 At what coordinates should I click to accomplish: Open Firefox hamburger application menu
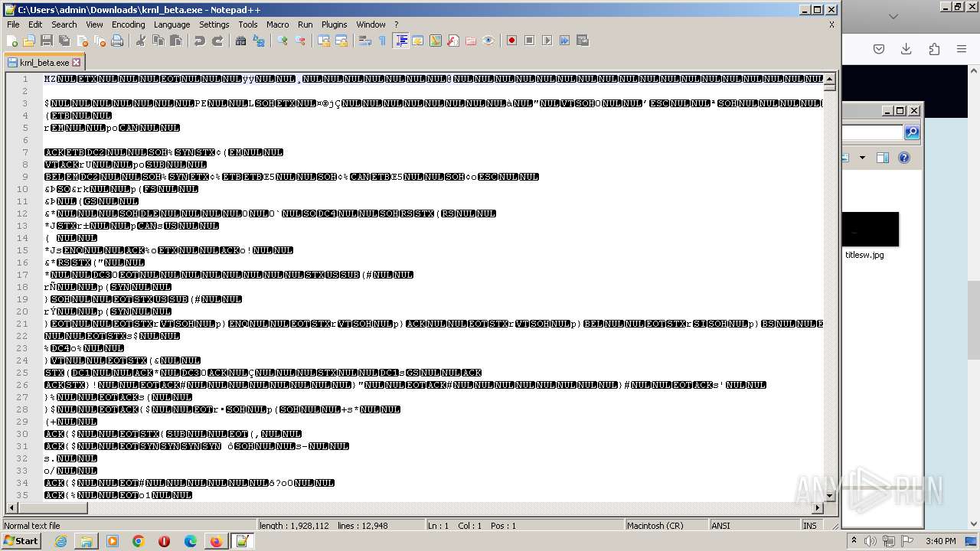(x=962, y=49)
